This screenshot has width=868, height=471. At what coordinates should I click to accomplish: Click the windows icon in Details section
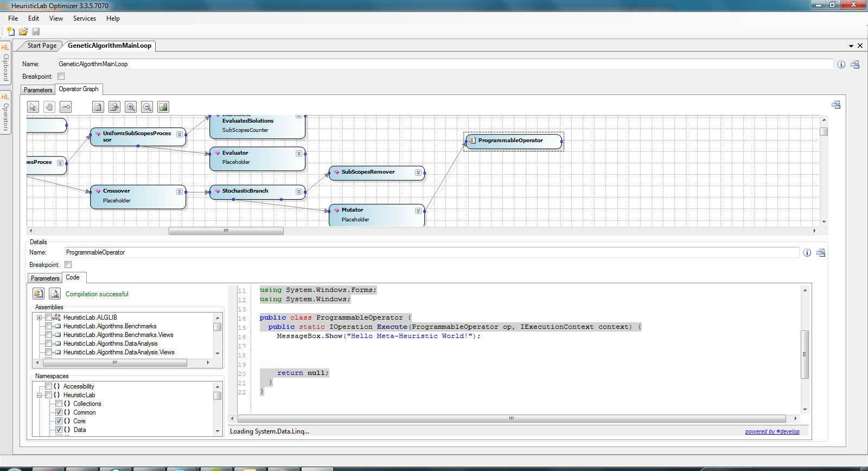tap(821, 252)
